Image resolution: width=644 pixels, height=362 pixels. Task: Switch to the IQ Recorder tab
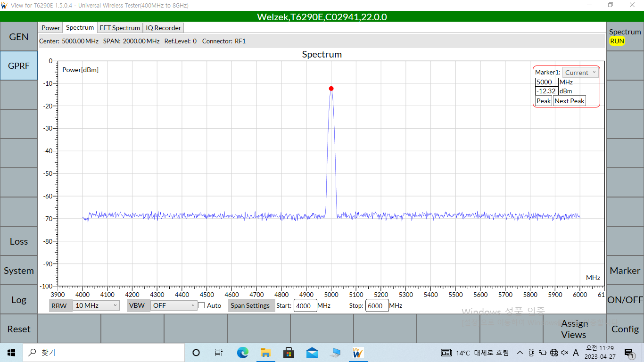[x=163, y=28]
